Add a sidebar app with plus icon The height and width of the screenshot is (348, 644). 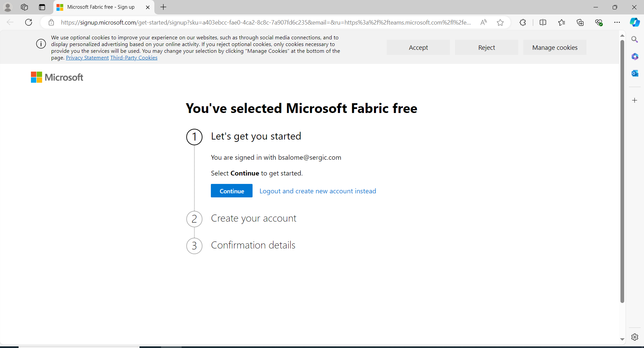coord(635,101)
